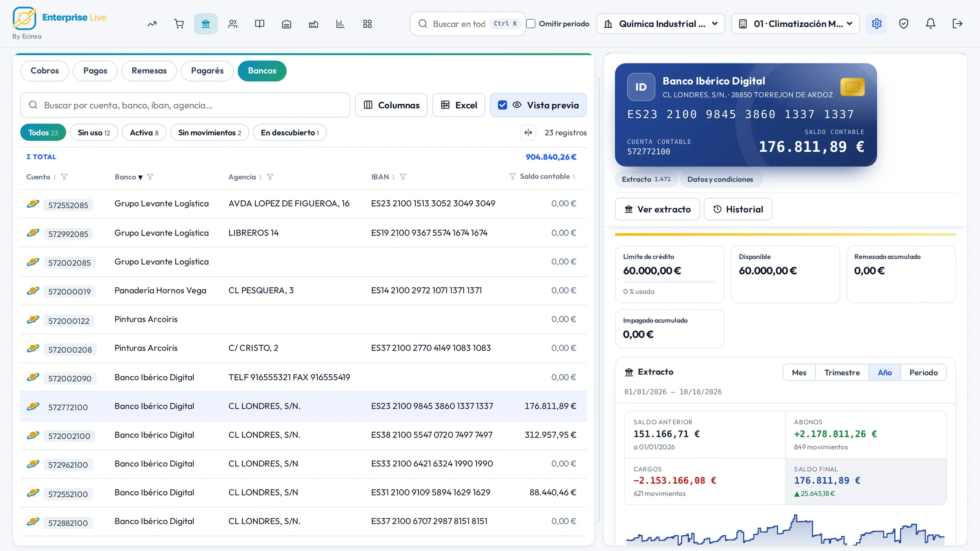Click the credit limit usage progress bar
This screenshot has height=551, width=980.
click(669, 282)
